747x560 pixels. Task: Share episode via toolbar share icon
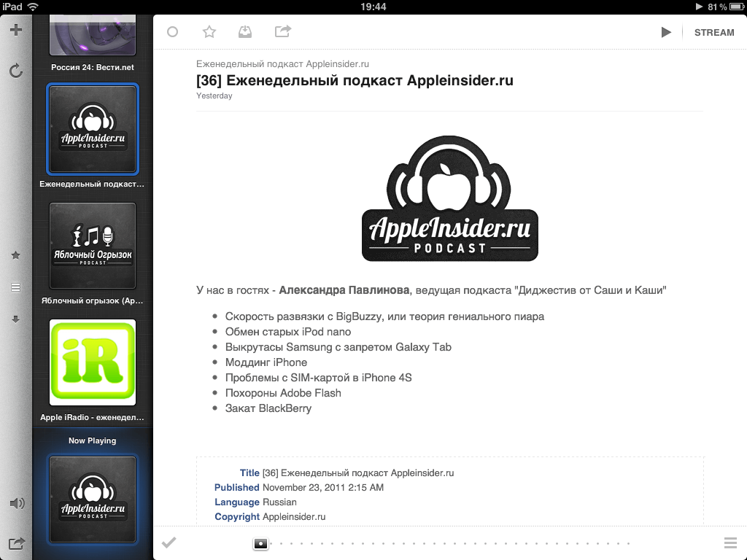283,31
